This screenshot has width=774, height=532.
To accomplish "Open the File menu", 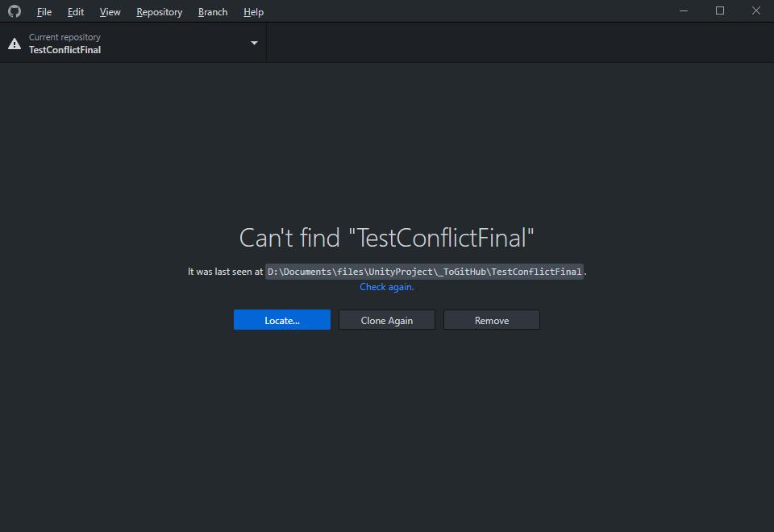I will 44,12.
